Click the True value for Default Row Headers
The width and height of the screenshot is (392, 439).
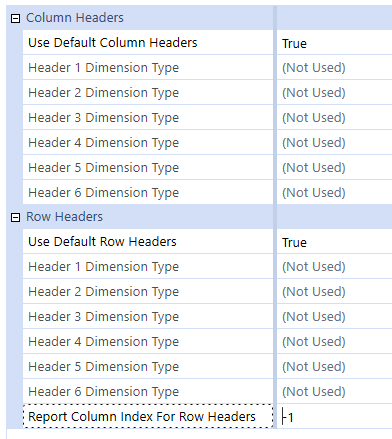click(294, 242)
